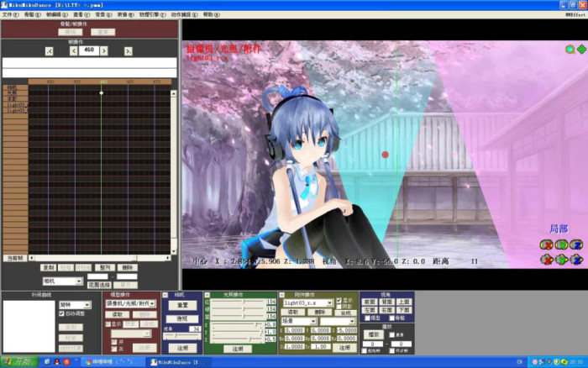This screenshot has width=588, height=368.
Task: Click the Z-axis rotate icon in viewport
Action: click(576, 245)
